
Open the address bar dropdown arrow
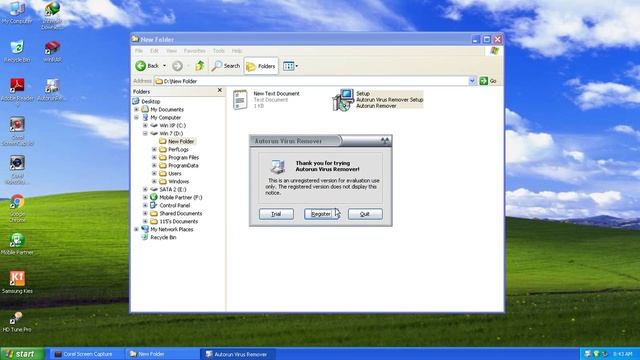(472, 81)
